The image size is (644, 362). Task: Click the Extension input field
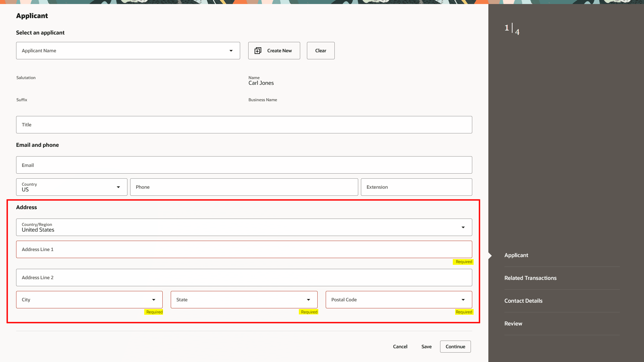416,187
